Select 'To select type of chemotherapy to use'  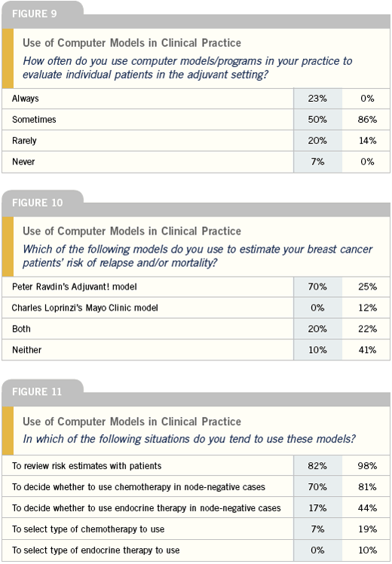click(88, 529)
